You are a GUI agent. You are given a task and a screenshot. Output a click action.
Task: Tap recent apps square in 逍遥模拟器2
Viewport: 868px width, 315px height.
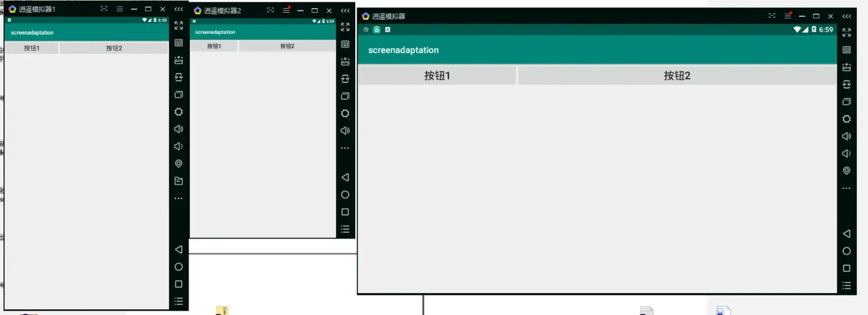[x=345, y=212]
